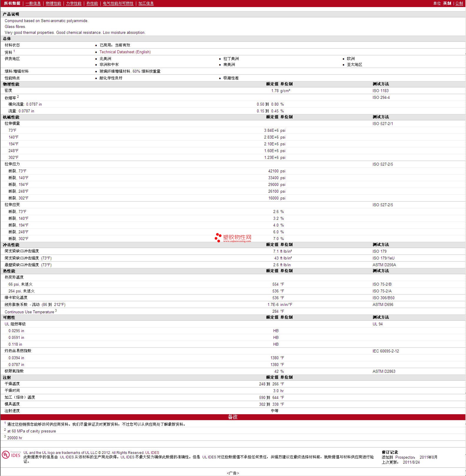This screenshot has width=466, height=476.
Task: Switch to the 物理性能 tab
Action: click(53, 3)
